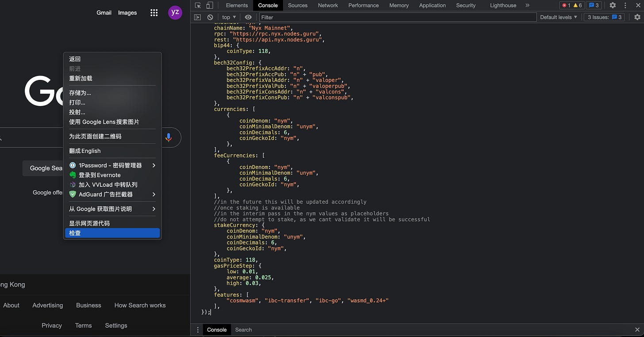This screenshot has width=644, height=337.
Task: Open the DevTools settings gear icon
Action: pos(613,5)
